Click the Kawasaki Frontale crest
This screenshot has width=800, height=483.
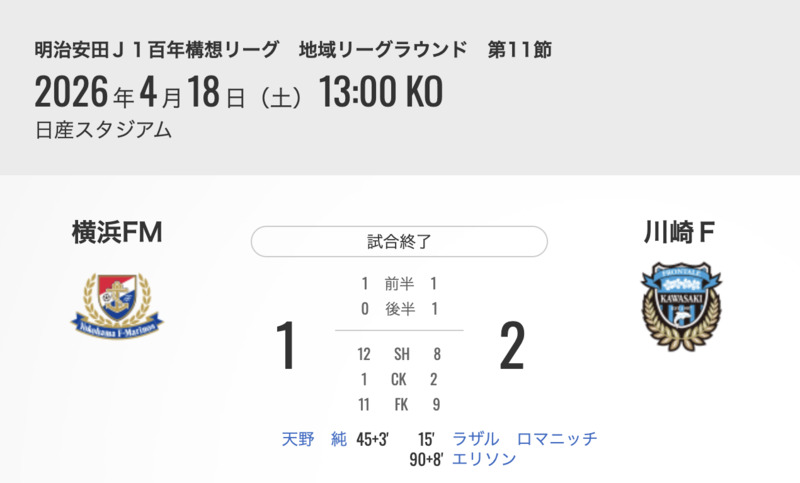681,306
